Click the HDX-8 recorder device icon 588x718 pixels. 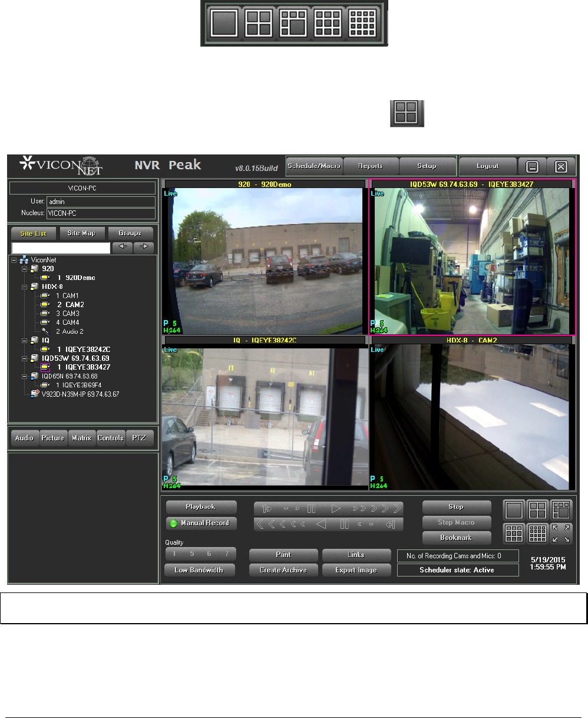(x=35, y=286)
